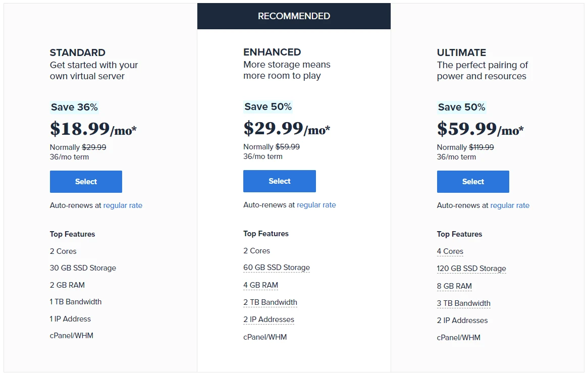Click the 2 Cores link under Standard
Screen dimensions: 588x376
[63, 251]
